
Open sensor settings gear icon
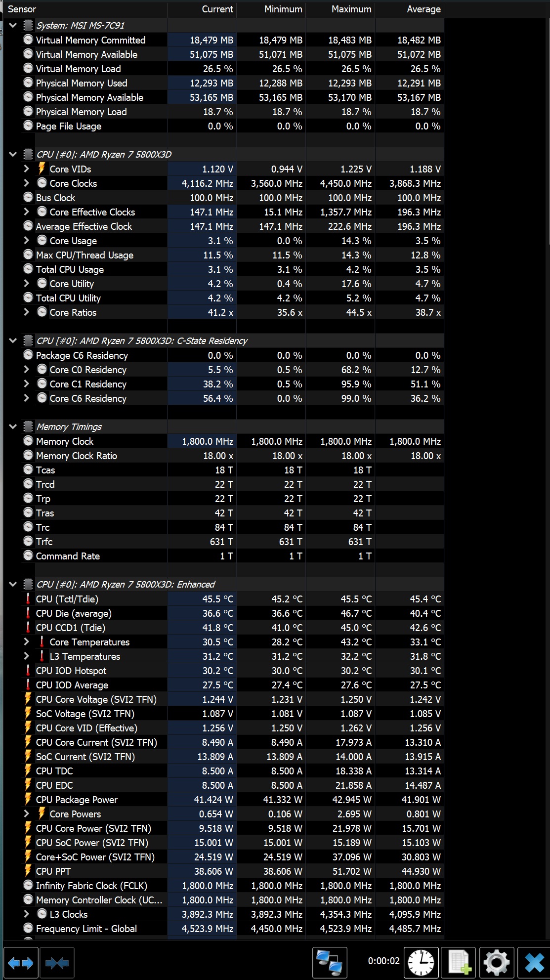pyautogui.click(x=497, y=963)
